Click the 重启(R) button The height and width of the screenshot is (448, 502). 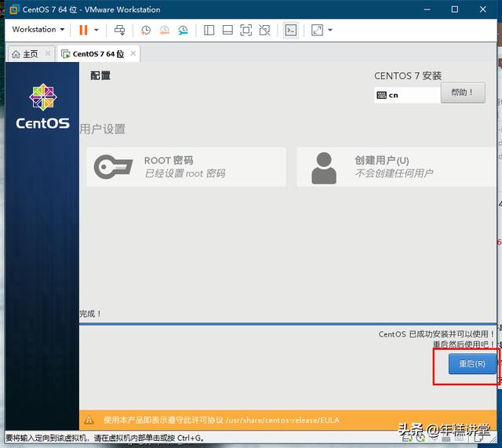click(472, 364)
